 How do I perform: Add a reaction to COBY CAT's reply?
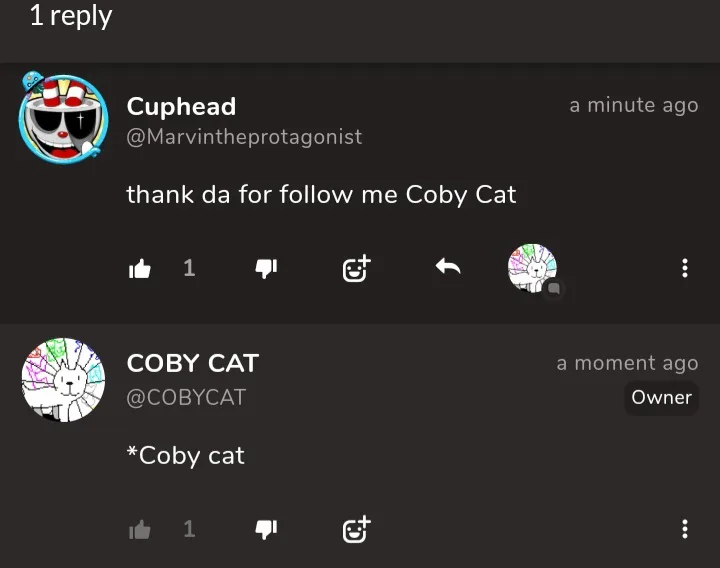click(x=356, y=530)
